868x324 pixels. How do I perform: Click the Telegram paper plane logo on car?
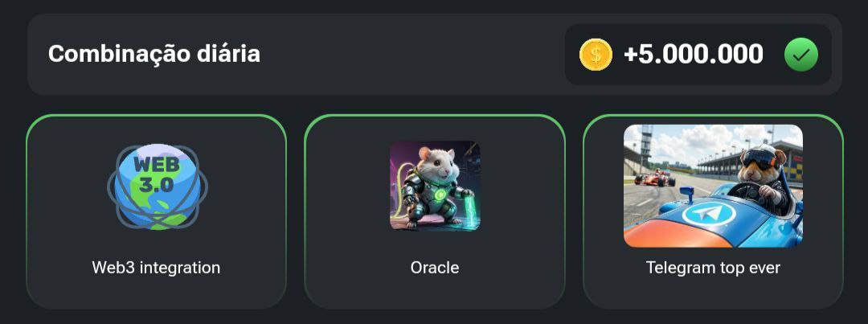(709, 215)
